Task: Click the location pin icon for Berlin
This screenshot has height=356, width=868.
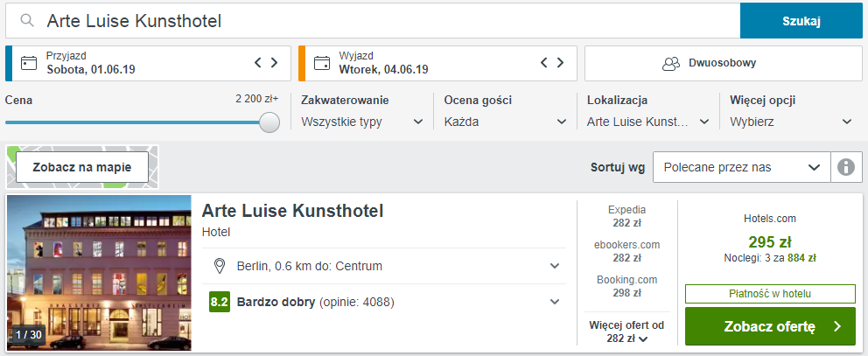Action: tap(220, 266)
